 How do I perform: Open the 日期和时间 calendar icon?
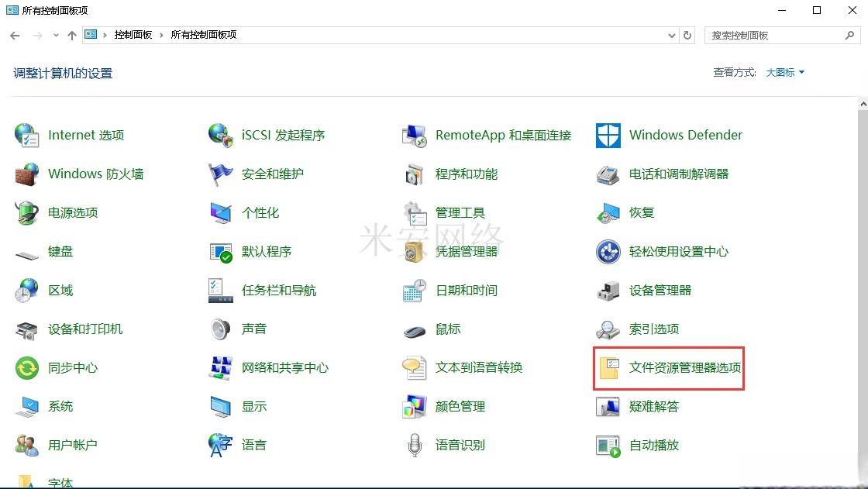[414, 290]
